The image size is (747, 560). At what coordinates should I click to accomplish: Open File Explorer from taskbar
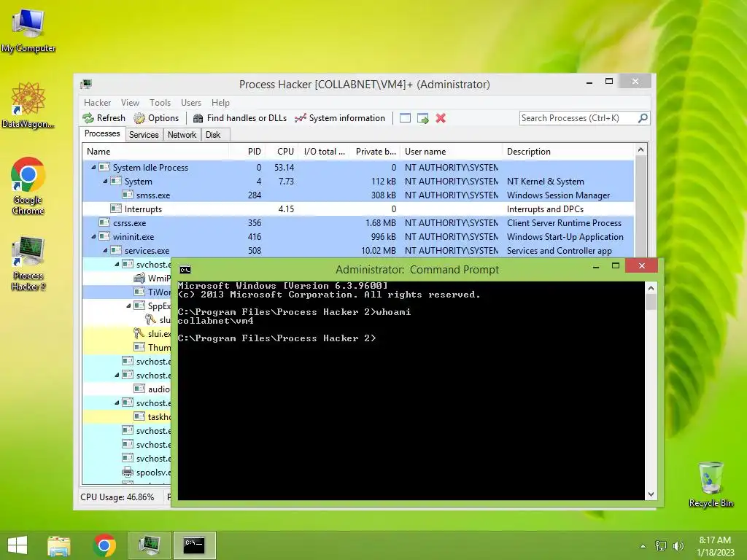[59, 545]
